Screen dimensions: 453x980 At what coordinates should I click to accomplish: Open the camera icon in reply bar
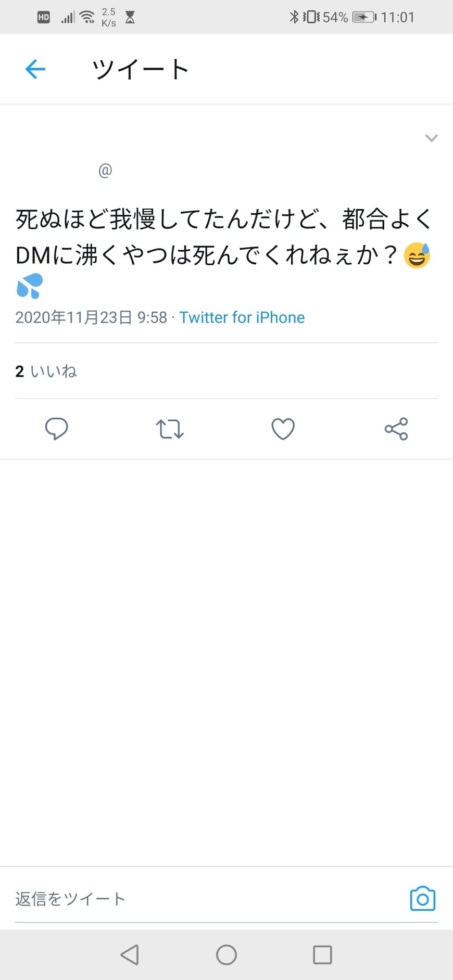[x=422, y=898]
